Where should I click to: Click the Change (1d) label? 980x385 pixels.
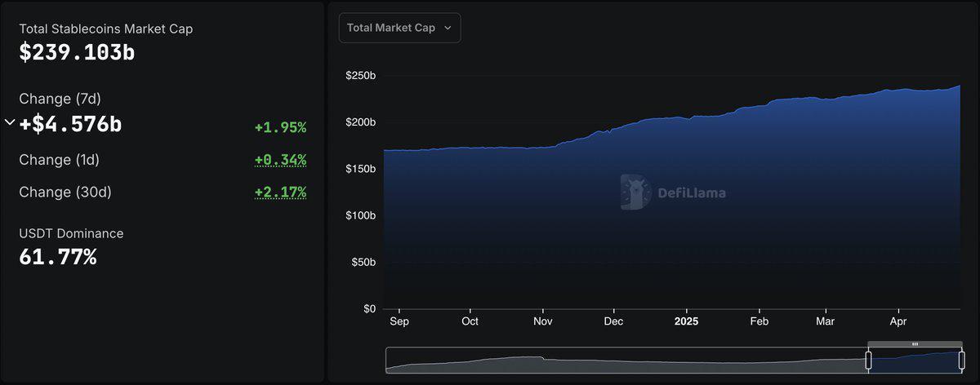59,160
